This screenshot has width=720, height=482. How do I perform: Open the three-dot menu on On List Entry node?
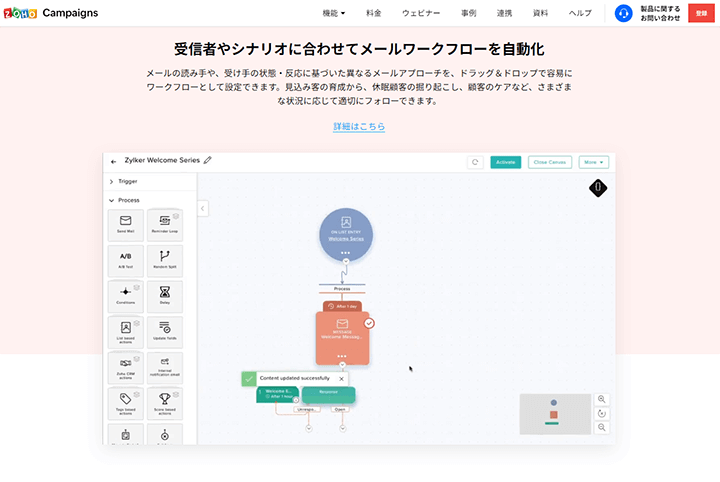[x=345, y=253]
